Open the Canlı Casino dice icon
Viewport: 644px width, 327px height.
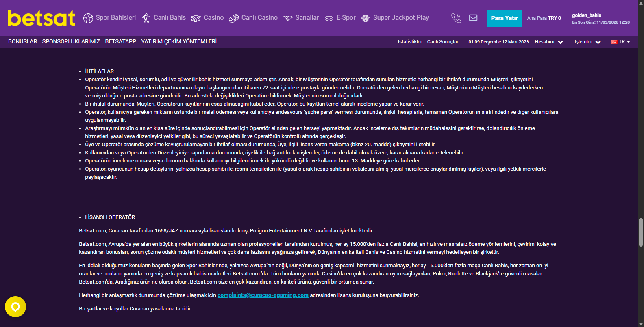point(234,18)
